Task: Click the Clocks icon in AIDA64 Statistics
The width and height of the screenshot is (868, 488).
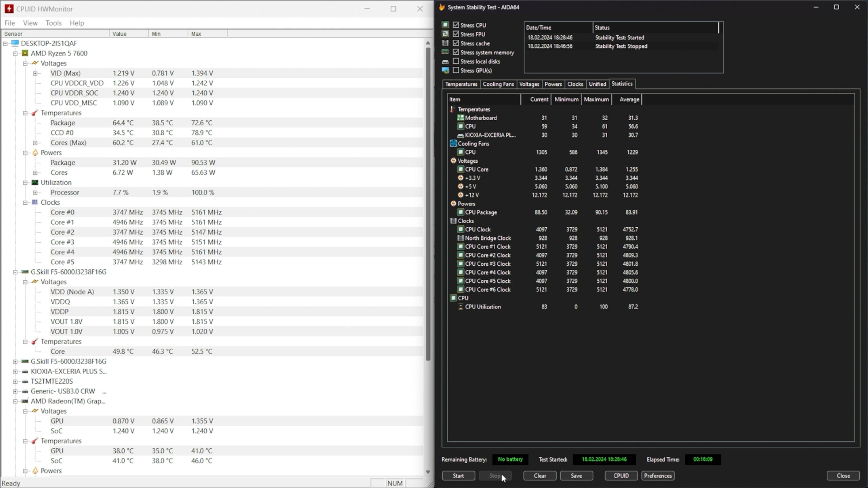Action: 453,221
